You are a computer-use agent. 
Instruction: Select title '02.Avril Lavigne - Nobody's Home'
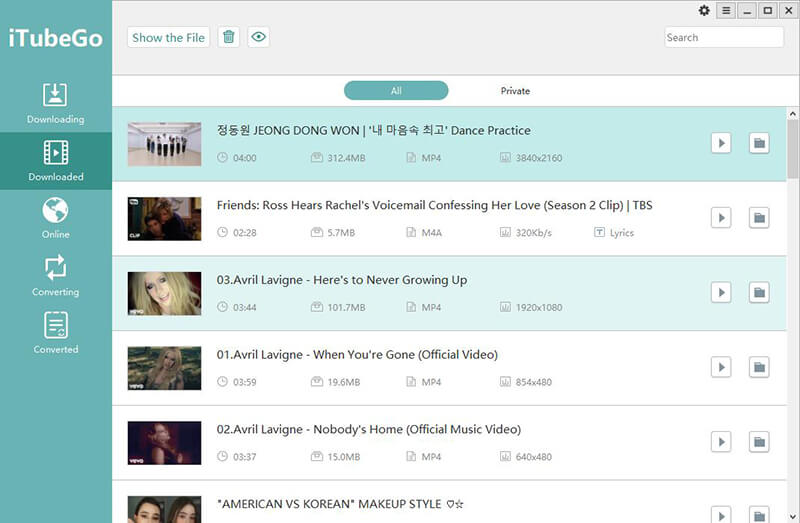click(x=369, y=429)
